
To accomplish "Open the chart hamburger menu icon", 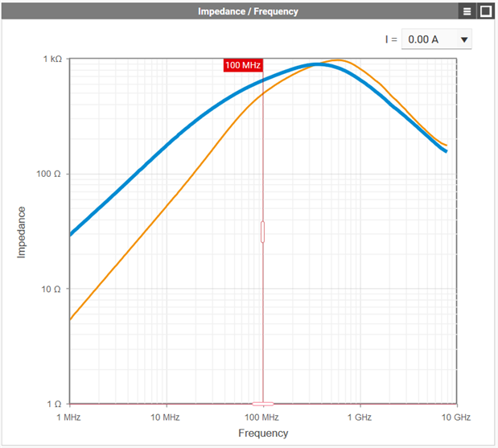I will tap(467, 11).
